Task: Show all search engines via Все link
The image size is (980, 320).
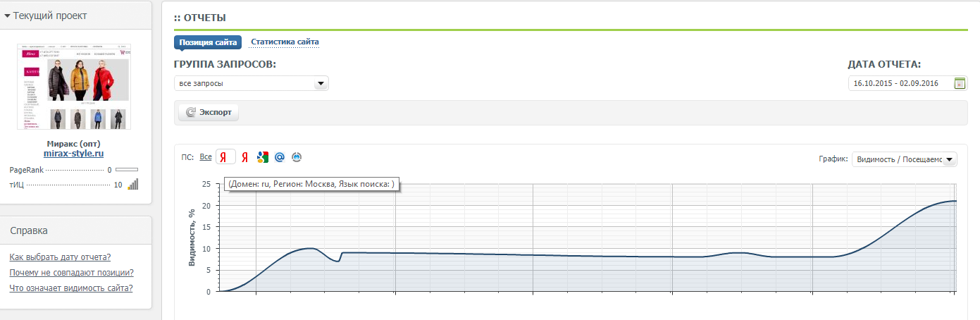Action: 205,157
